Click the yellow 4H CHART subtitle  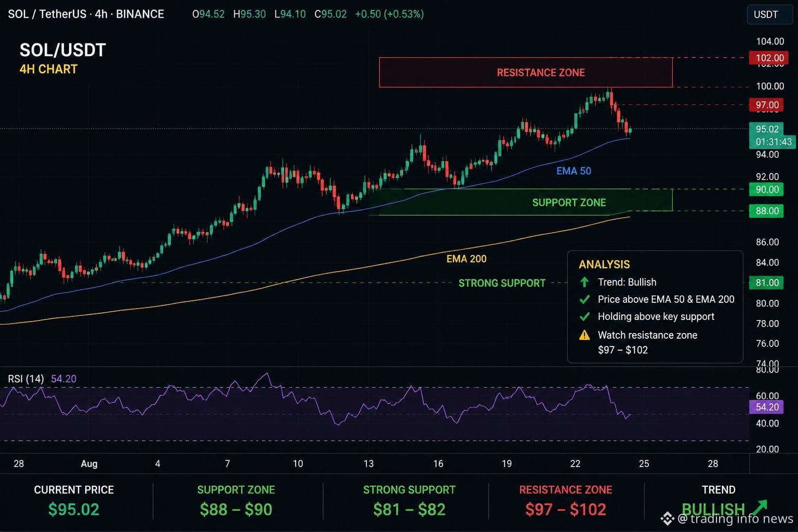[48, 69]
